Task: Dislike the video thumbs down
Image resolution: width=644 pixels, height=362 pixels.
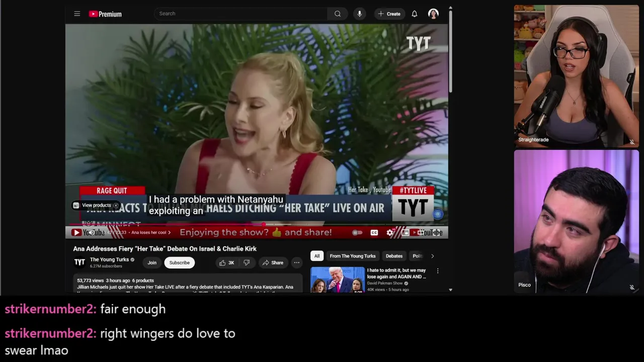Action: click(x=247, y=262)
